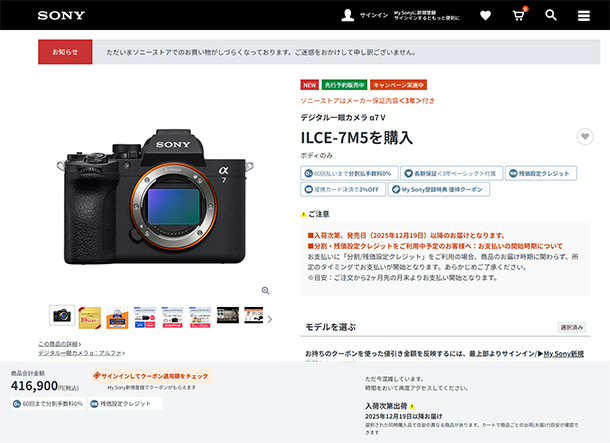The image size is (610, 443).
Task: Click the モデルを選ぶ heading
Action: click(330, 327)
